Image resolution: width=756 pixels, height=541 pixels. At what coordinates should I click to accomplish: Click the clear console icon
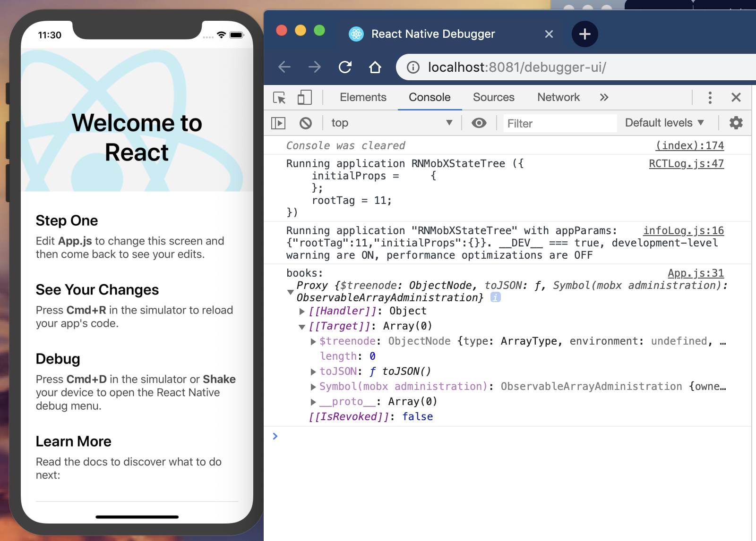click(x=306, y=123)
